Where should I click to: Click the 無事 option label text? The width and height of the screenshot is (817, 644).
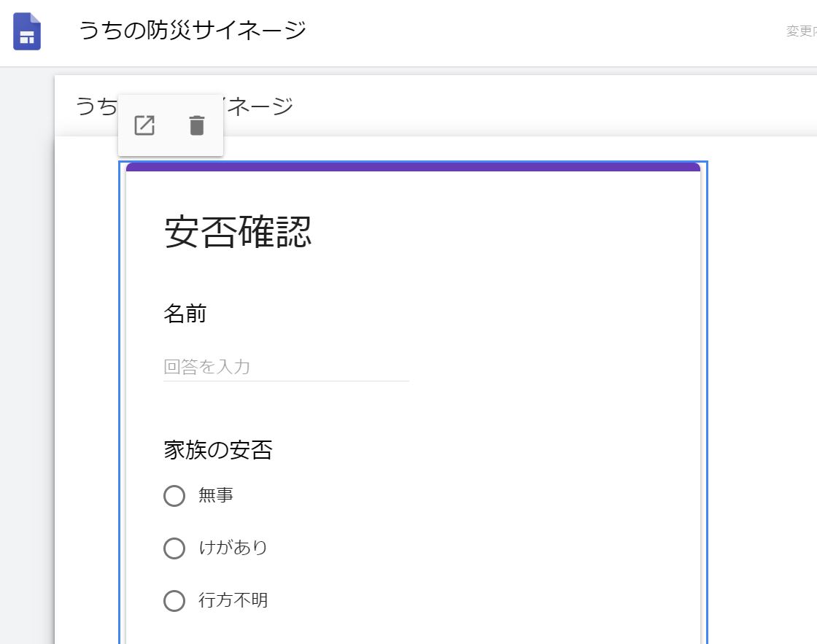point(216,496)
